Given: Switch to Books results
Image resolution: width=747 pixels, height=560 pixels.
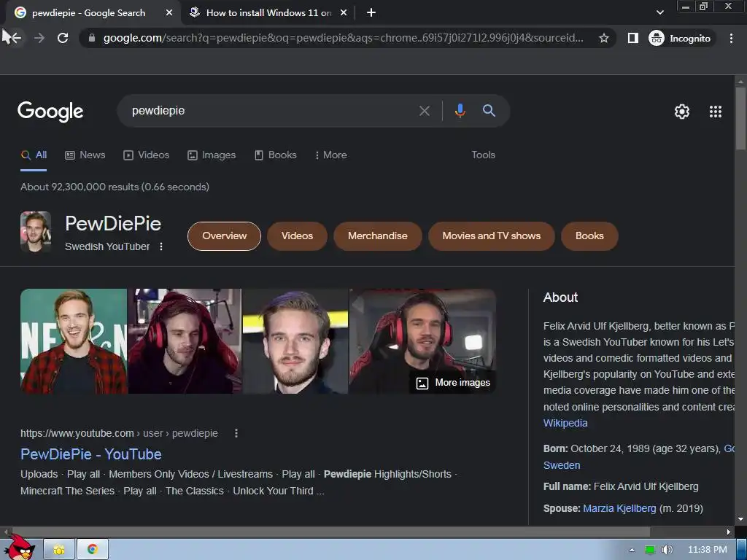Looking at the screenshot, I should 275,155.
